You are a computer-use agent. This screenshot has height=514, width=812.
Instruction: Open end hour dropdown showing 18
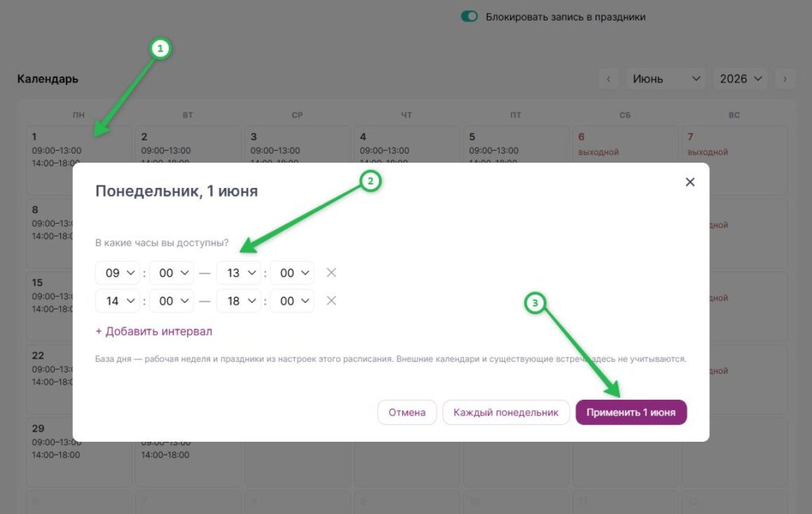pyautogui.click(x=239, y=301)
